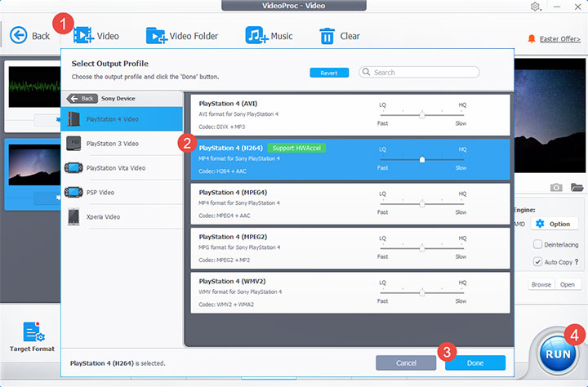Click quality slider of PlayStation 4 (H264)
The image size is (588, 387).
(x=422, y=159)
